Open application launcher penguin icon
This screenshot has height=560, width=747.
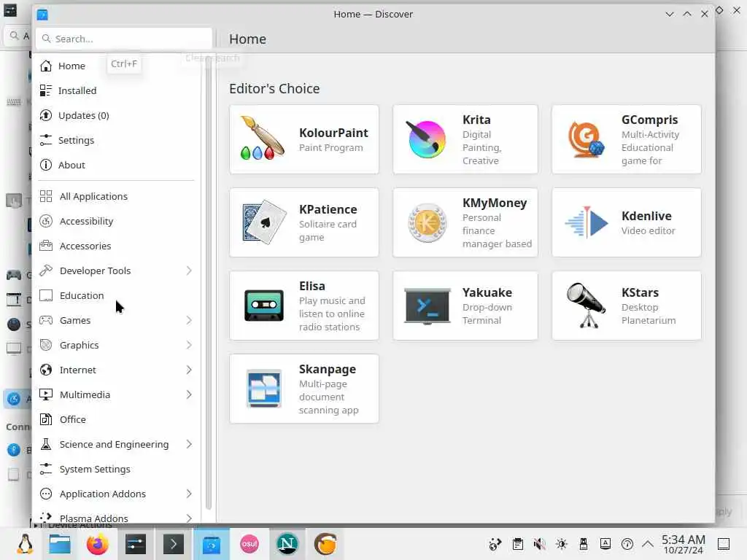tap(25, 544)
